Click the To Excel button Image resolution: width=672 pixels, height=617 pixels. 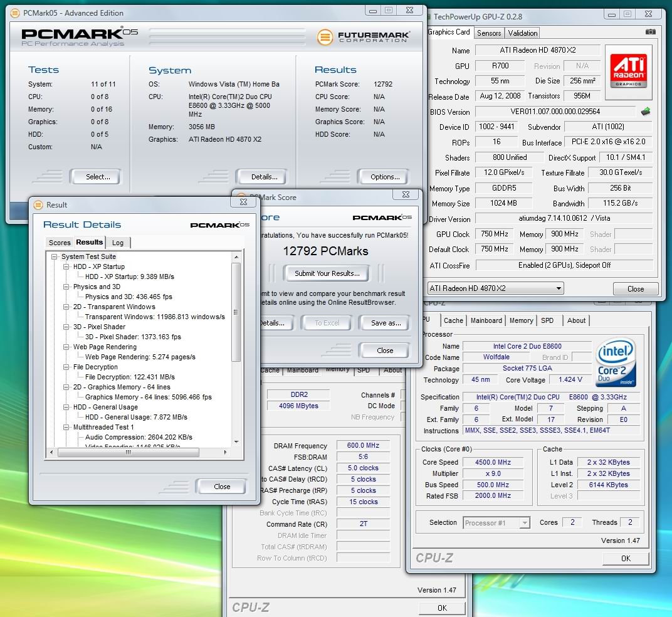point(327,323)
